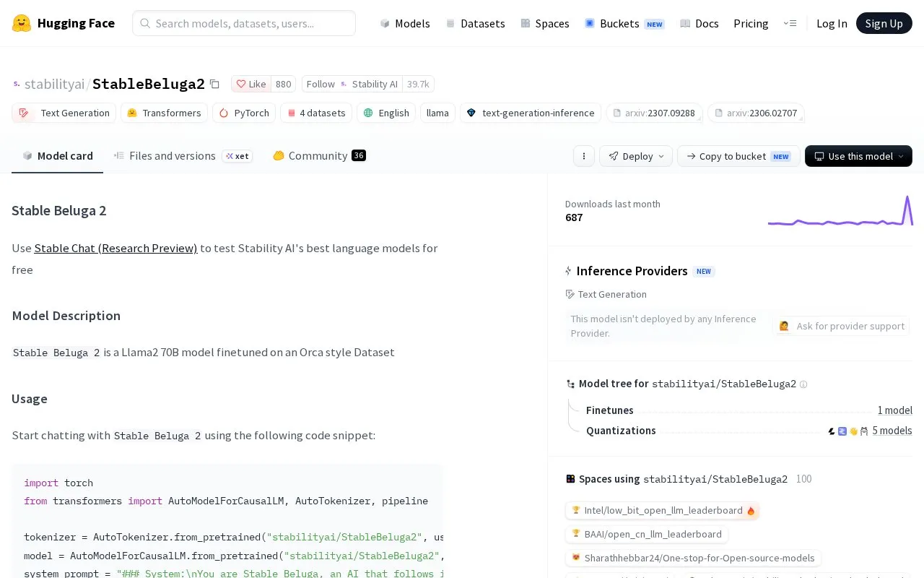This screenshot has height=578, width=924.
Task: Open the Model card tab
Action: coord(58,155)
